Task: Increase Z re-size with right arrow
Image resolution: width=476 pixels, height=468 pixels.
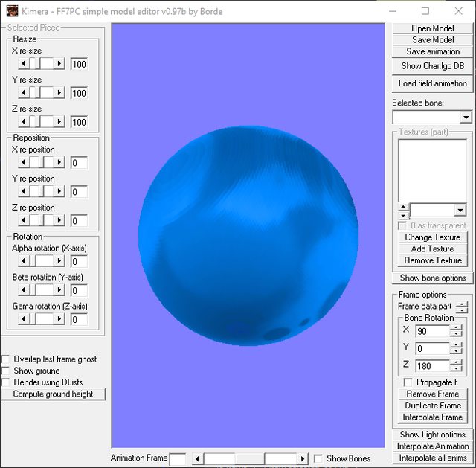Action: point(59,122)
